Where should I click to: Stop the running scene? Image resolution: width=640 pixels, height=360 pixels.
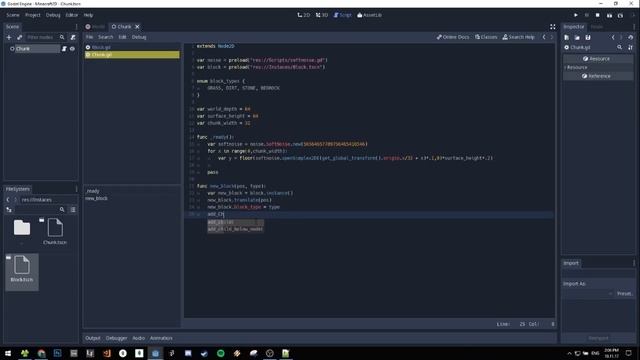pyautogui.click(x=598, y=15)
